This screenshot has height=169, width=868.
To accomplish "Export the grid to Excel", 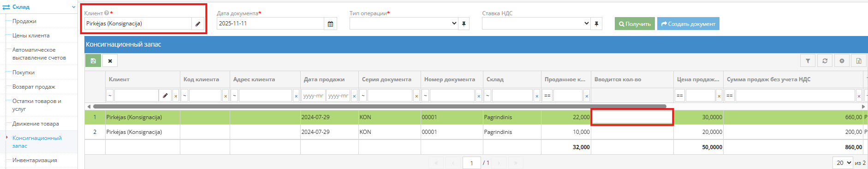I will point(859,60).
